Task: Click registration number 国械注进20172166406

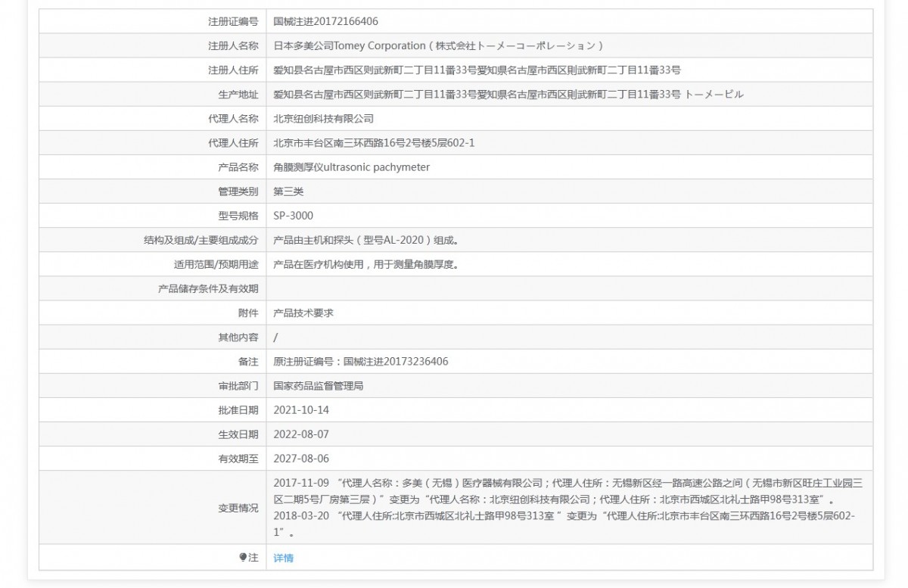Action: pos(325,22)
